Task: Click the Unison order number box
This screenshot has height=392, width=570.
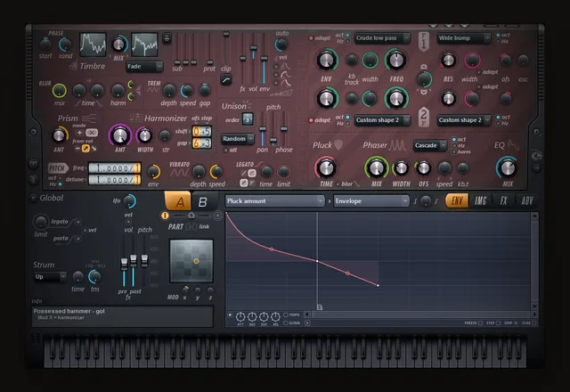Action: pyautogui.click(x=248, y=118)
